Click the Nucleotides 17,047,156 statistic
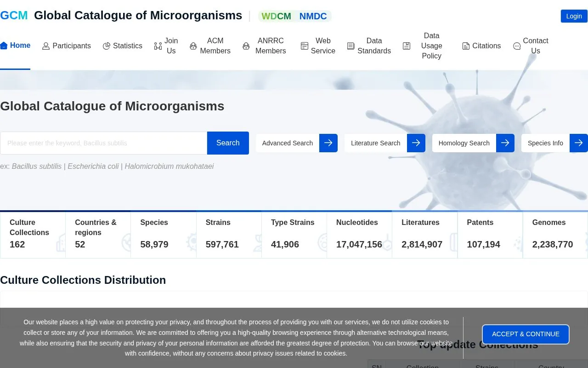This screenshot has width=588, height=368. coord(359,235)
